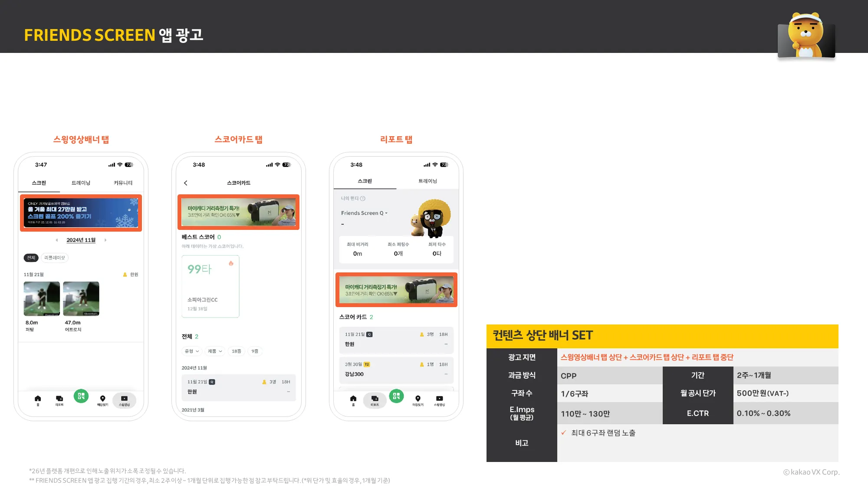This screenshot has height=488, width=868.
Task: Switch to 트레이닝 tab in 리포트 탭 phone
Action: coord(427,181)
